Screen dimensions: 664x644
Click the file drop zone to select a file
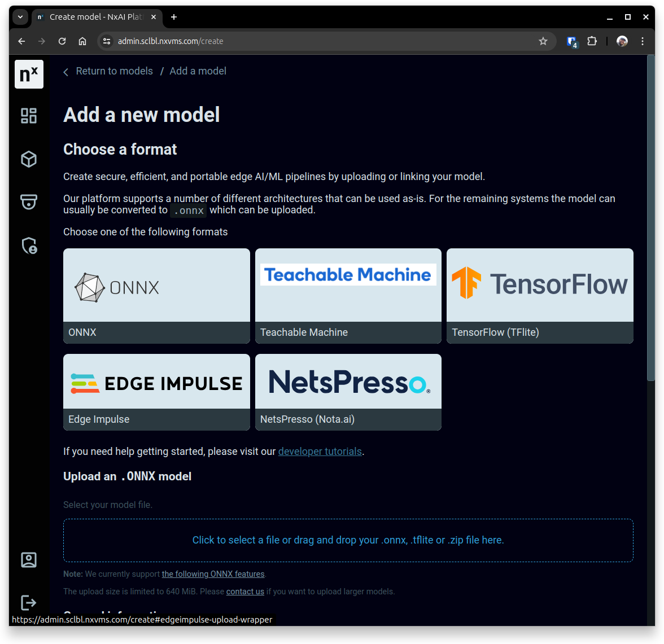pos(348,540)
